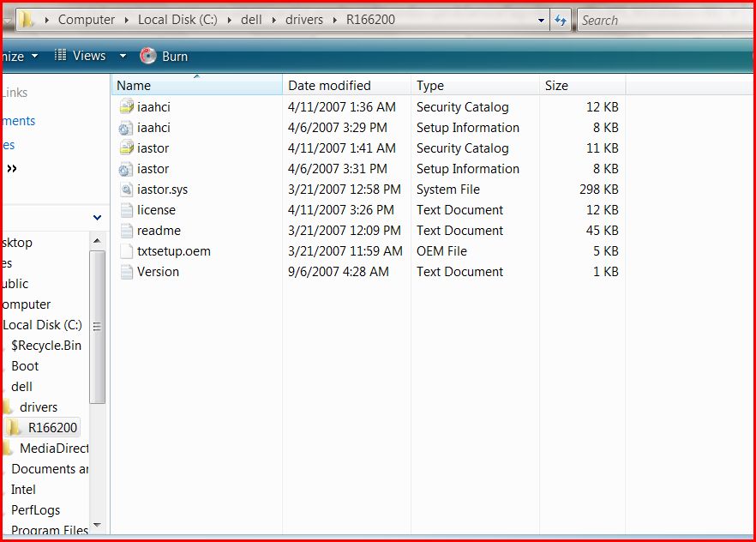Click the readme text document icon
756x542 pixels.
[x=126, y=231]
